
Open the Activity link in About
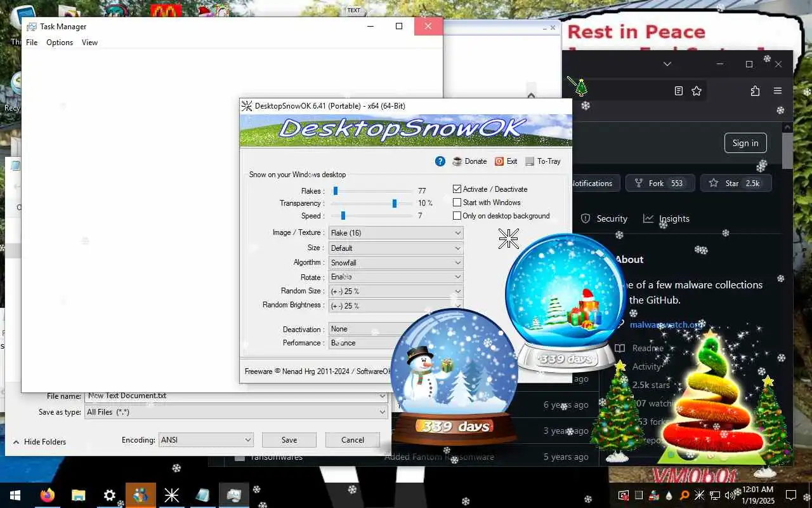point(646,366)
